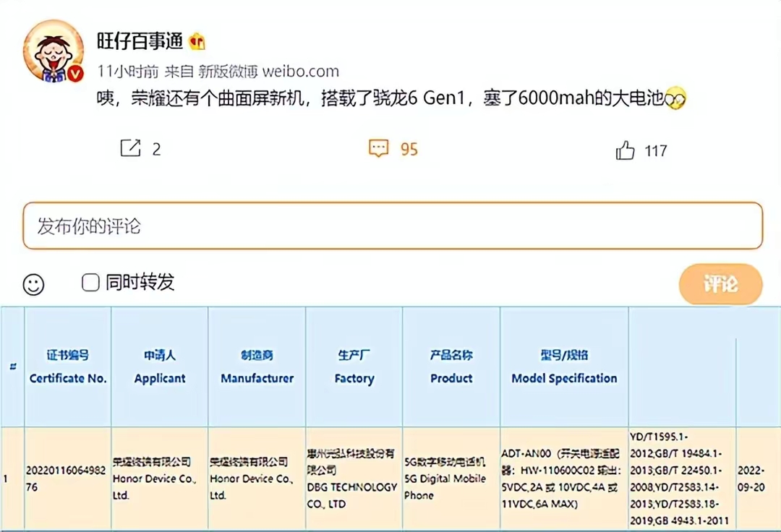
Task: Open the 旺仔百事通 username profile link
Action: pyautogui.click(x=139, y=41)
